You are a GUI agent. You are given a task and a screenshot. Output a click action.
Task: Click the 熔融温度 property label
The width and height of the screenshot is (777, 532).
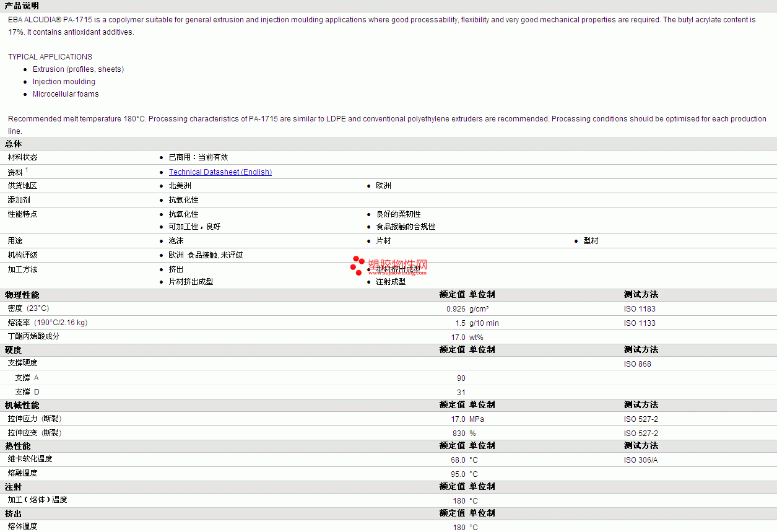(x=22, y=473)
